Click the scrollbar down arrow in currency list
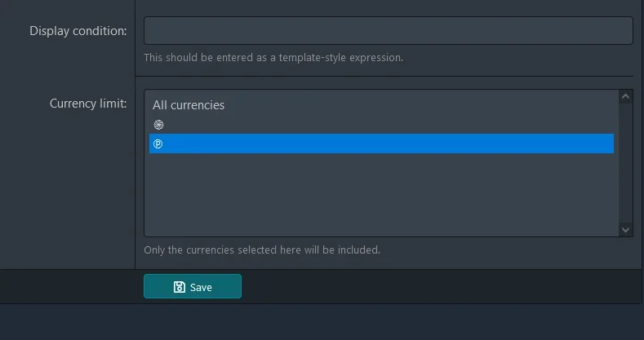Screen dimensions: 644x340 (625, 230)
